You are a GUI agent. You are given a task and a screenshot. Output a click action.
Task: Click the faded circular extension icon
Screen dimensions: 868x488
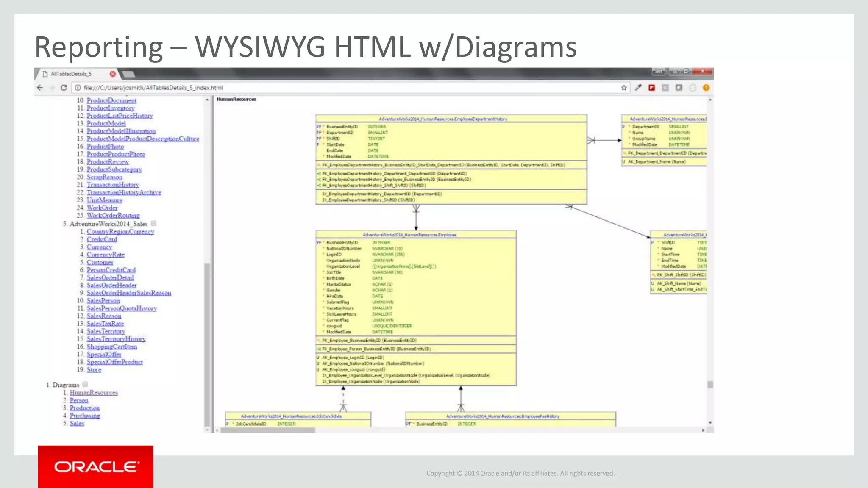(693, 88)
